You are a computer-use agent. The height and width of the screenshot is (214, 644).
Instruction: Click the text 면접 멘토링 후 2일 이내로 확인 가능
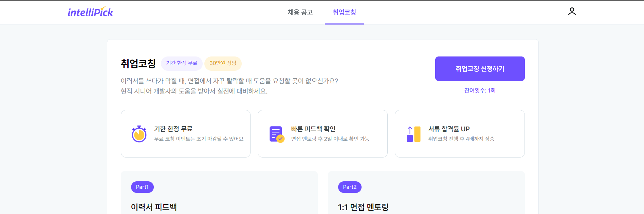point(330,139)
